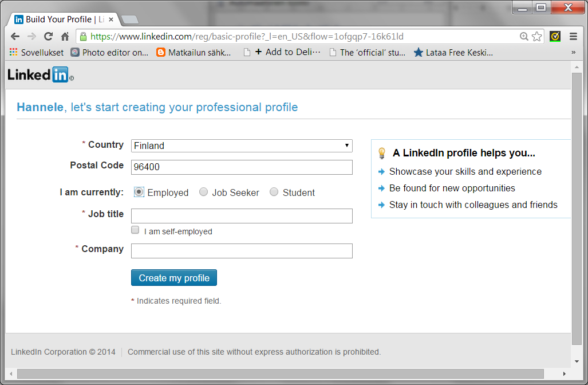
Task: Click the Company input field
Action: pyautogui.click(x=242, y=251)
